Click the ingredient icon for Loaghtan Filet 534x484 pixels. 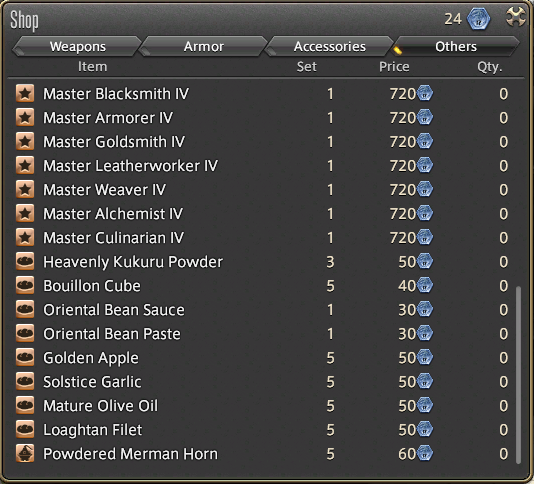25,429
